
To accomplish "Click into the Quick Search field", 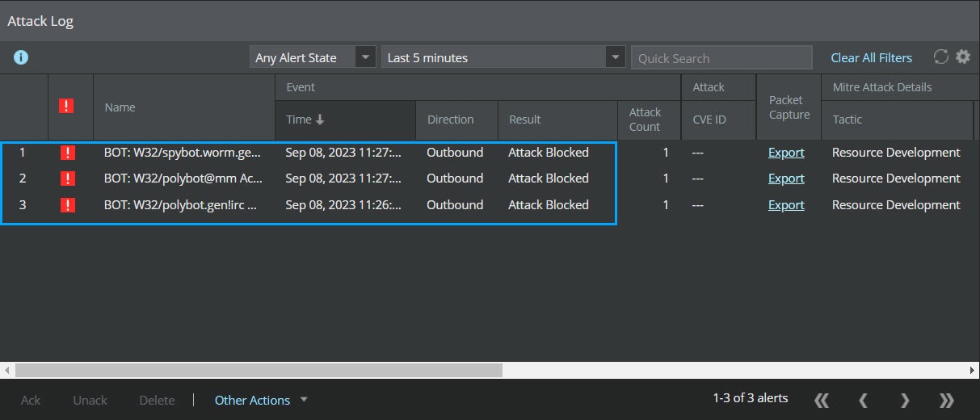I will (x=721, y=57).
